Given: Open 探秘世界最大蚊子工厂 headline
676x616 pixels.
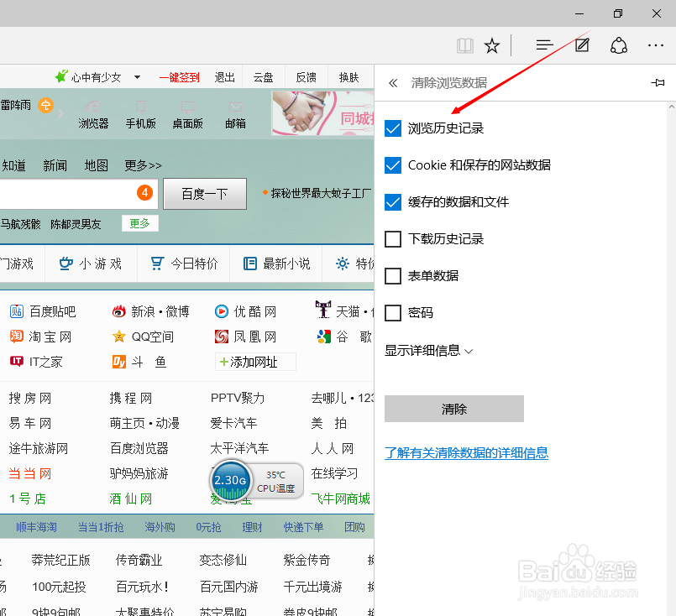Looking at the screenshot, I should [x=321, y=193].
